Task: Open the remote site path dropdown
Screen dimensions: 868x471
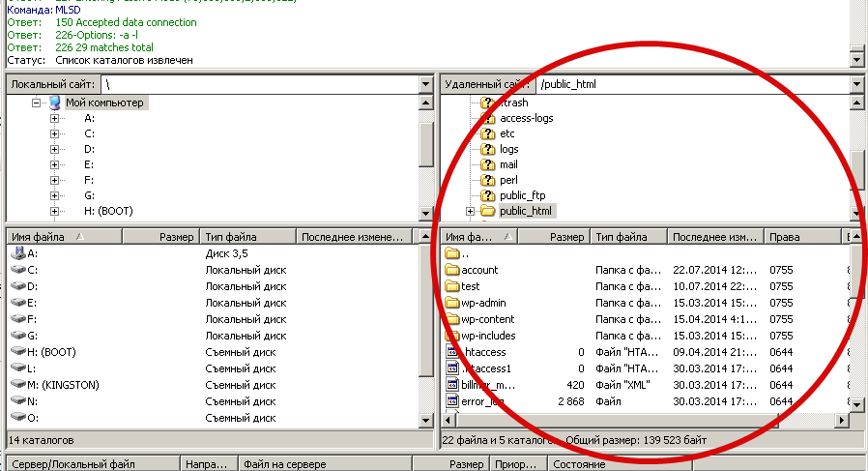Action: tap(857, 85)
